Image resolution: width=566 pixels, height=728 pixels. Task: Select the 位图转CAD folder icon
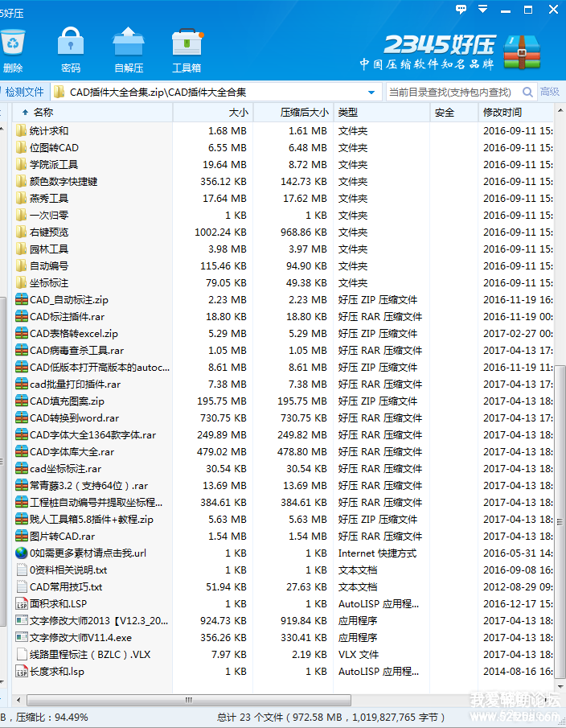21,148
